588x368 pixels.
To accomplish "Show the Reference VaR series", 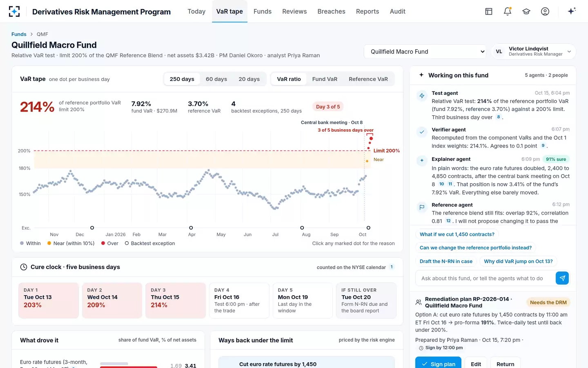I will click(368, 79).
